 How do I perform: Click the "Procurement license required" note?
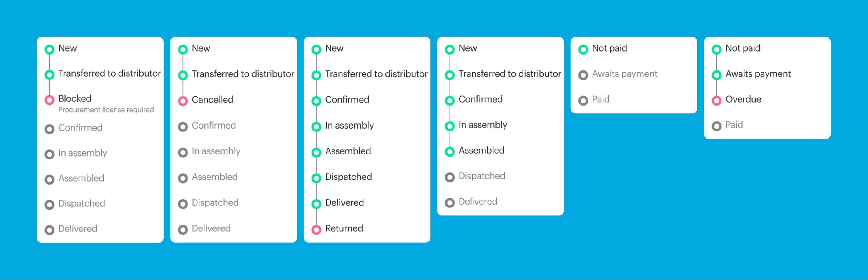(x=106, y=110)
